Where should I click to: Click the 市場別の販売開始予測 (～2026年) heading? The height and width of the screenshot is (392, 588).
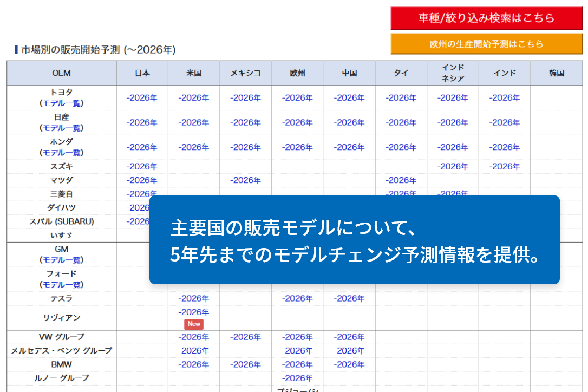tap(98, 49)
